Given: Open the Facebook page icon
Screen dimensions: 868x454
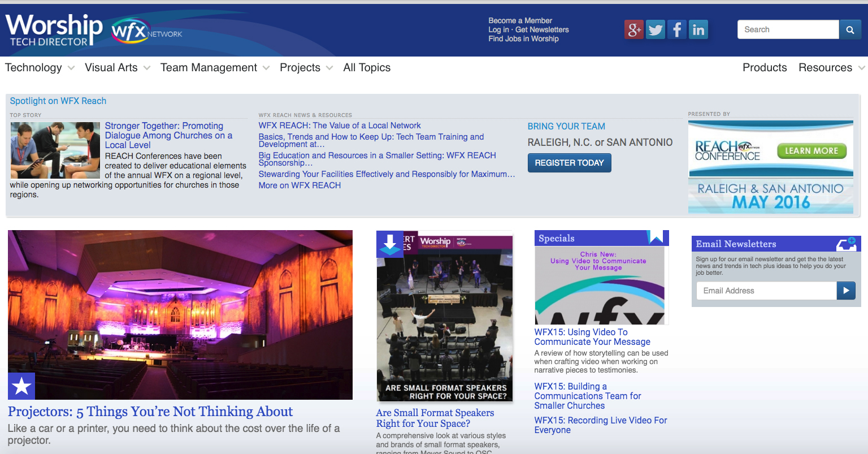Looking at the screenshot, I should coord(677,29).
